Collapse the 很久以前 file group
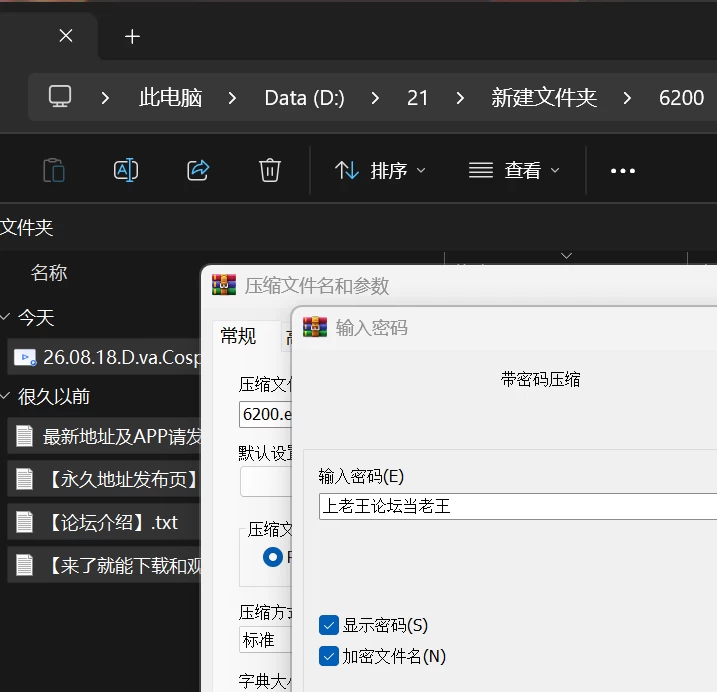This screenshot has height=692, width=717. click(x=5, y=396)
